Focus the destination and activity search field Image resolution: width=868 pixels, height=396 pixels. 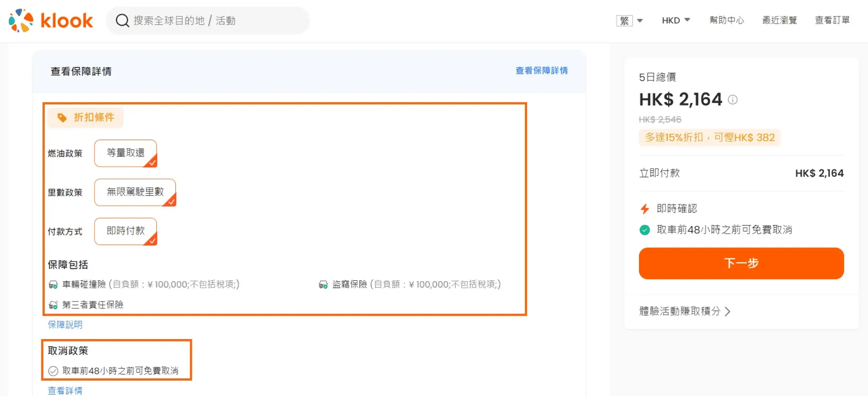pyautogui.click(x=208, y=20)
